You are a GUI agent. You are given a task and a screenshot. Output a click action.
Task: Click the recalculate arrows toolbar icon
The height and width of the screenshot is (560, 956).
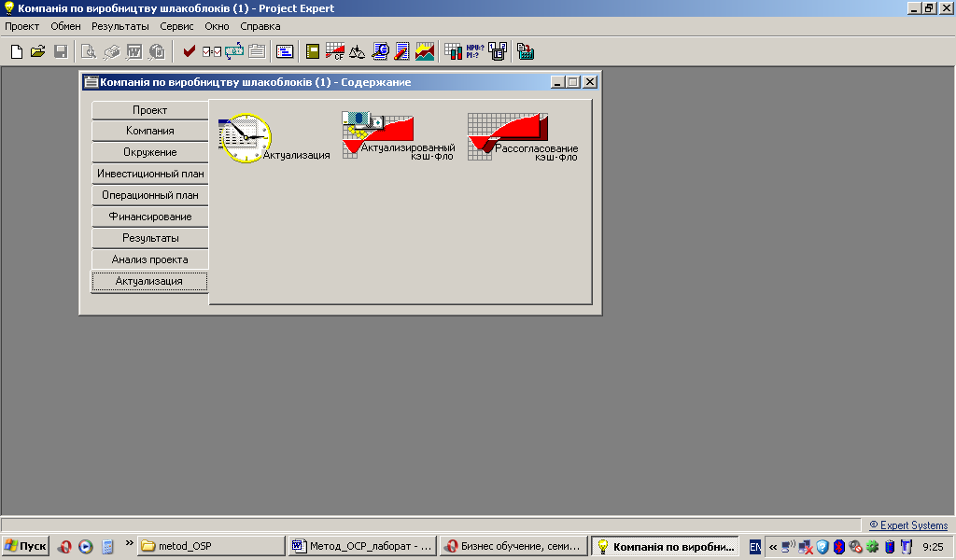tap(234, 51)
